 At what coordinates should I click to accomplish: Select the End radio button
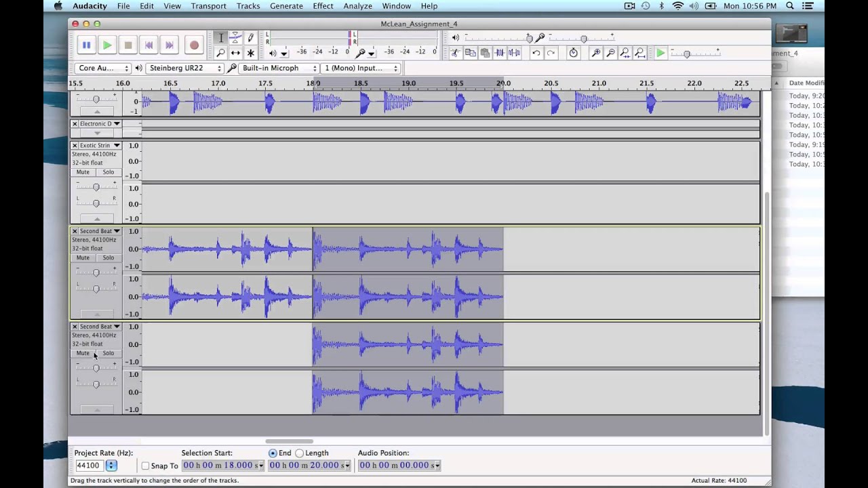[x=273, y=453]
